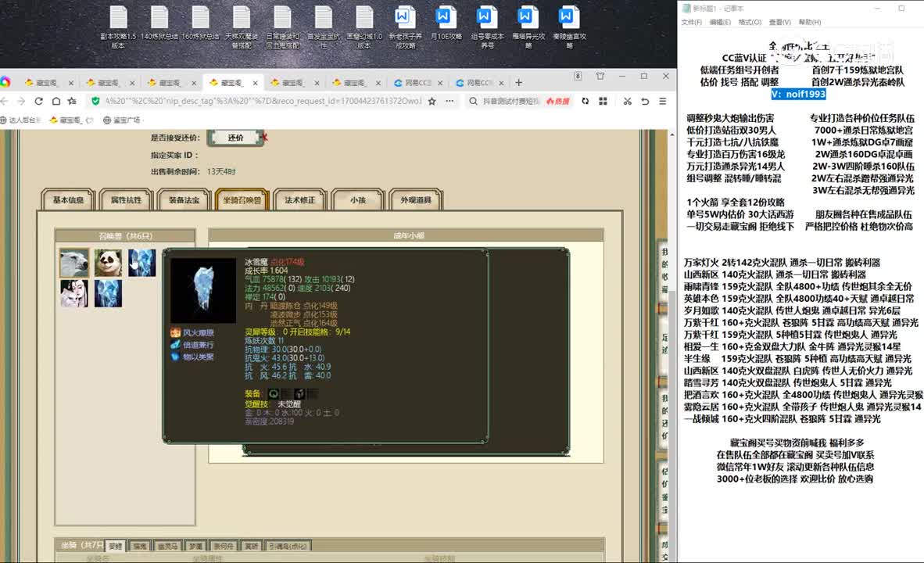Click the selected text V: noif1993 in Notepad
The height and width of the screenshot is (563, 924).
click(798, 95)
